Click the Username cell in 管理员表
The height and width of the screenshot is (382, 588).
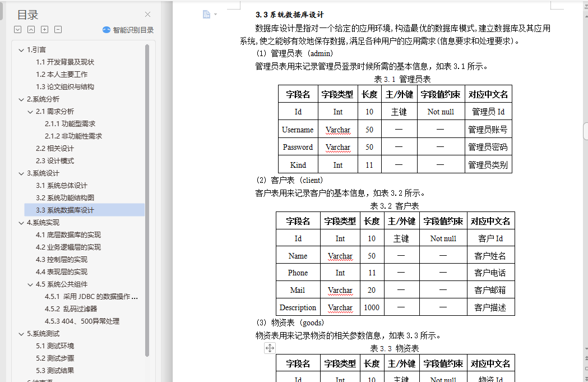298,130
